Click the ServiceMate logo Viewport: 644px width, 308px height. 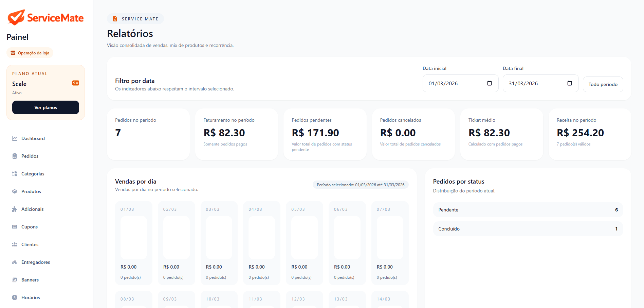pos(45,18)
